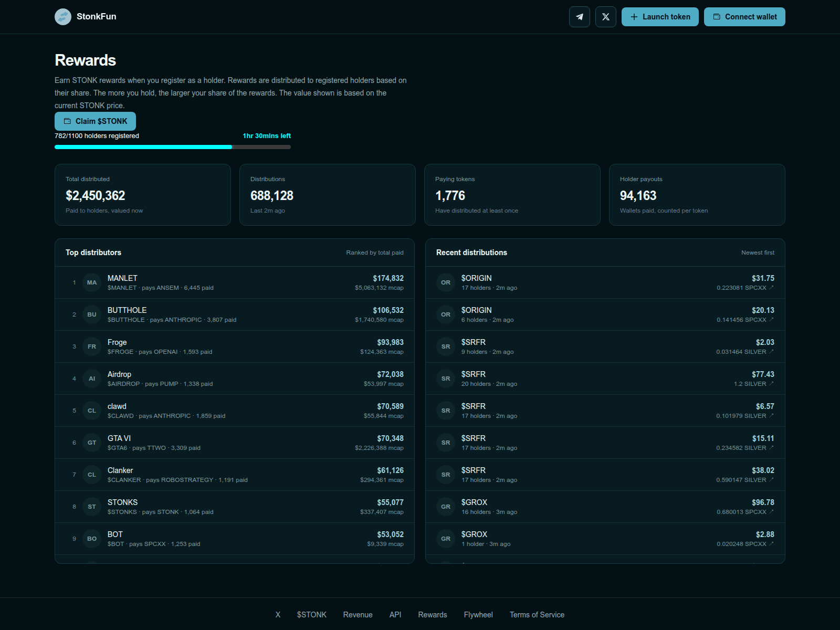Click the Newest first label
The width and height of the screenshot is (840, 630).
tap(758, 253)
